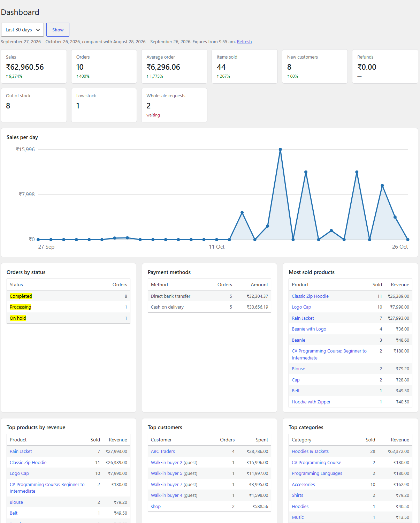This screenshot has width=420, height=523.
Task: Click the ₹32,304.37 payment amount
Action: tap(257, 296)
